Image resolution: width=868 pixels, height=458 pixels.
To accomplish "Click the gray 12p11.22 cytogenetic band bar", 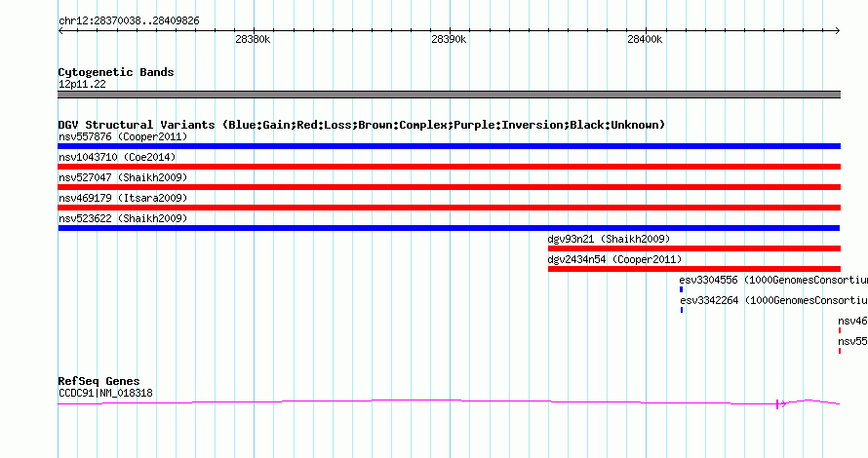I will [449, 95].
